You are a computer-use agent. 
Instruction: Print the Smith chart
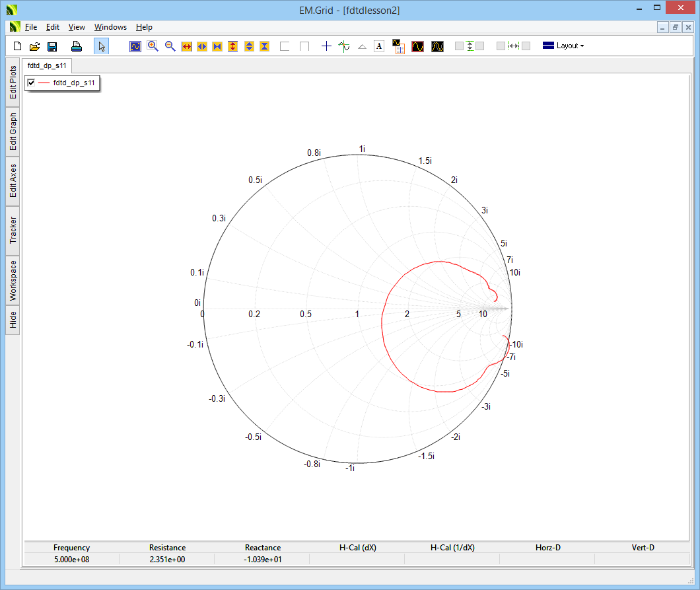(x=77, y=46)
